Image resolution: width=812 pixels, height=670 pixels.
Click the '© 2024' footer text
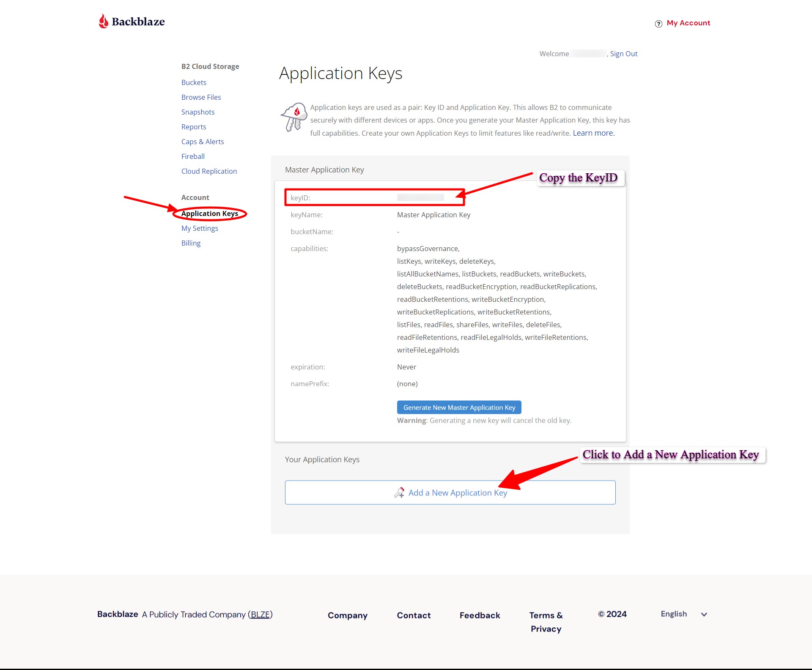612,614
